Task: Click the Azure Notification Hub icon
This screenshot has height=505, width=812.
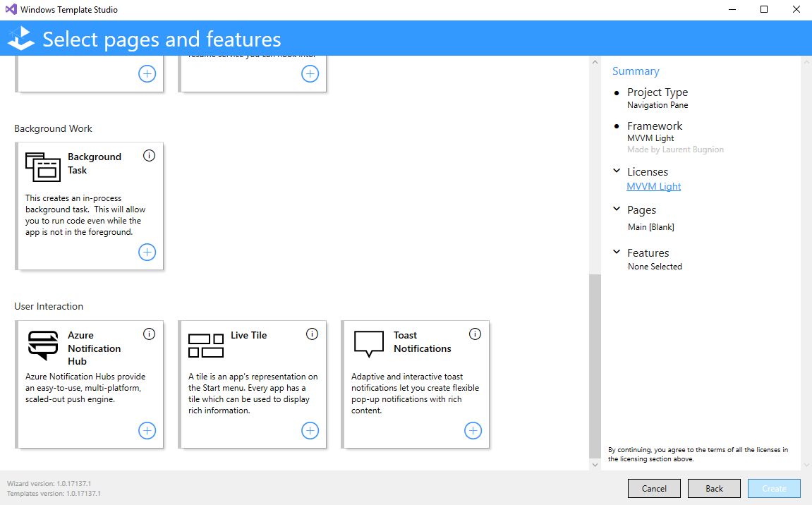Action: (43, 346)
